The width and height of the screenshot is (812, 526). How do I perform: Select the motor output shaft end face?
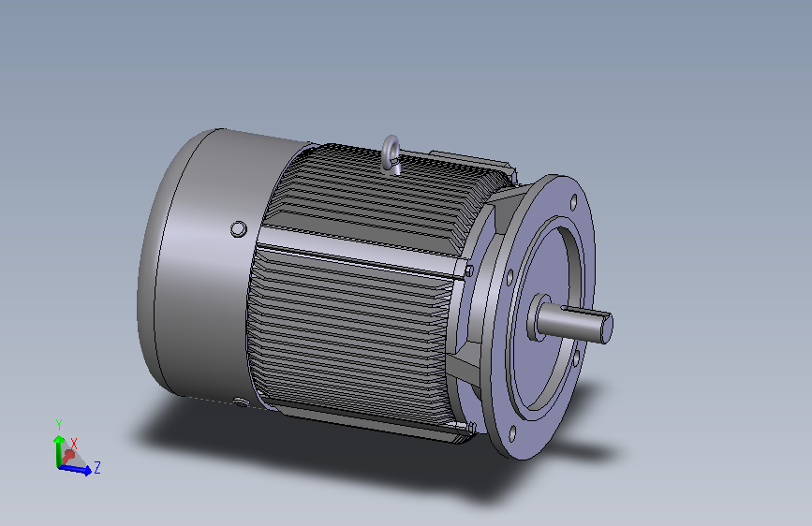pyautogui.click(x=606, y=329)
